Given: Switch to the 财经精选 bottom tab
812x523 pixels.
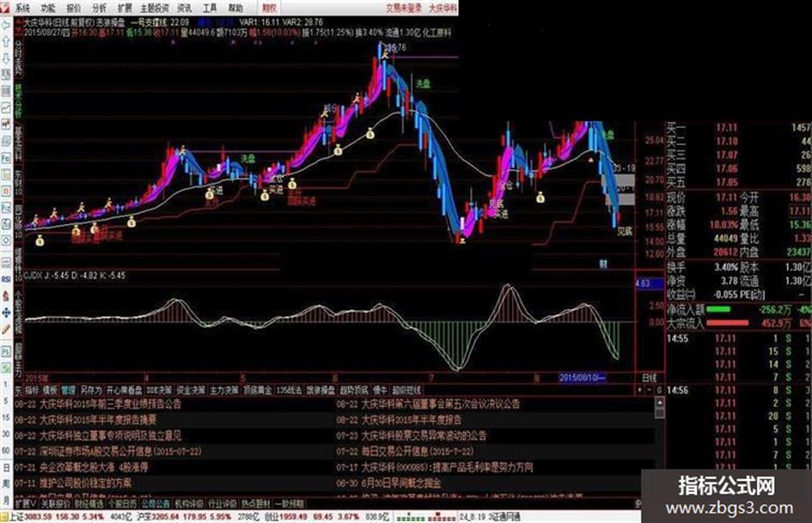Looking at the screenshot, I should tap(89, 503).
